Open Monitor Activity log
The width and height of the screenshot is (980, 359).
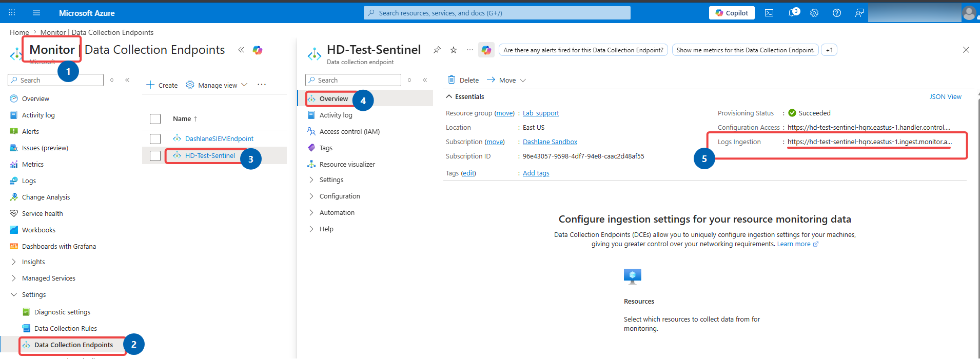38,115
